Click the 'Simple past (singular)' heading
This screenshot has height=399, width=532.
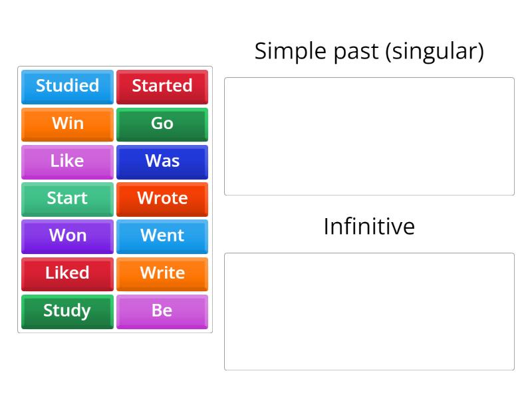pyautogui.click(x=370, y=51)
